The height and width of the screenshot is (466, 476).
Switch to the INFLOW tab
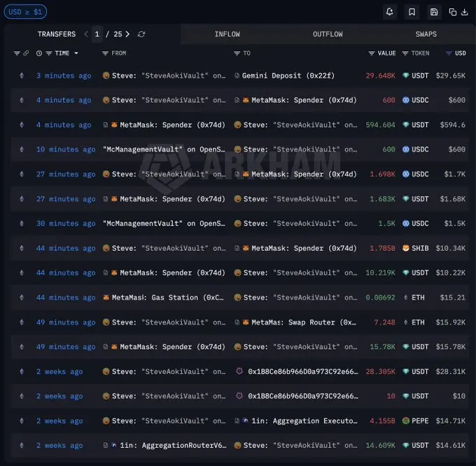pos(227,34)
